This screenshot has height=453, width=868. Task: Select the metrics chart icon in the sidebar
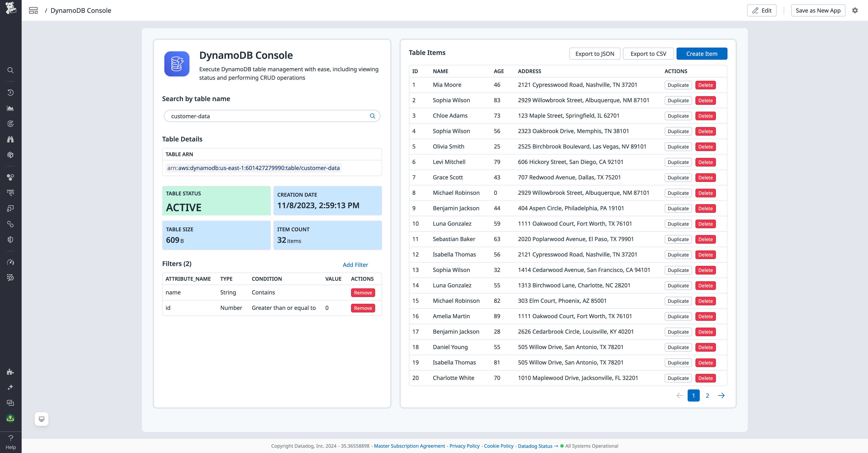point(10,108)
